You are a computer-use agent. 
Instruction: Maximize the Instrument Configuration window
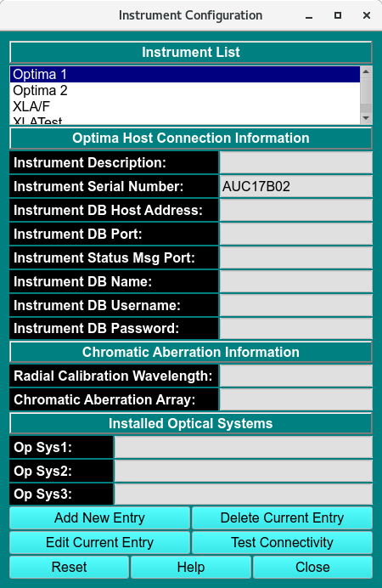coord(338,15)
